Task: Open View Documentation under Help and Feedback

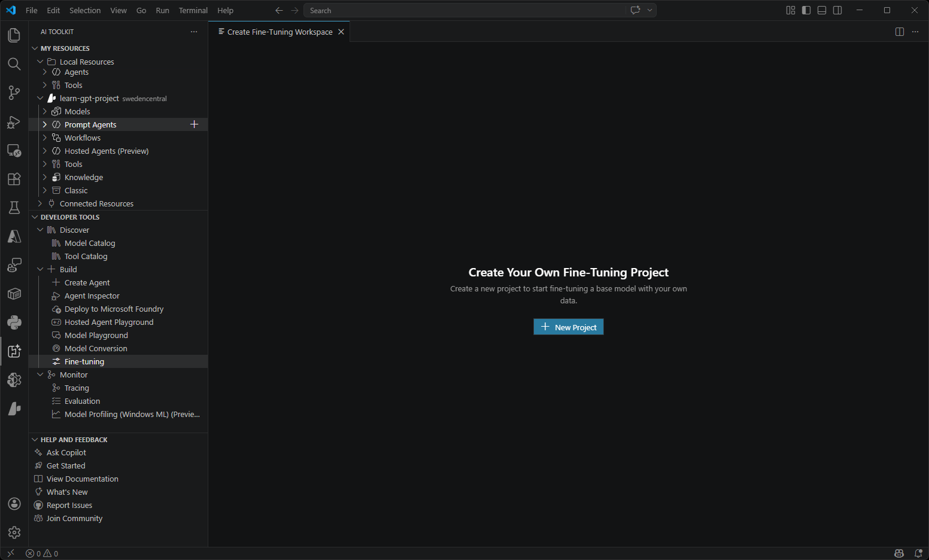Action: [82, 479]
